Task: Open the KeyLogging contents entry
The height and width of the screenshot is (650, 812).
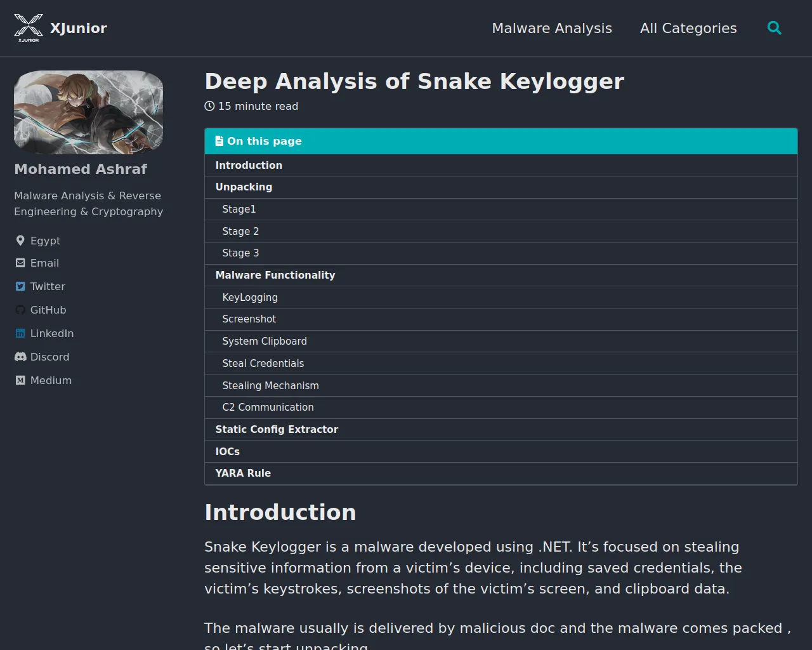Action: [x=250, y=298]
